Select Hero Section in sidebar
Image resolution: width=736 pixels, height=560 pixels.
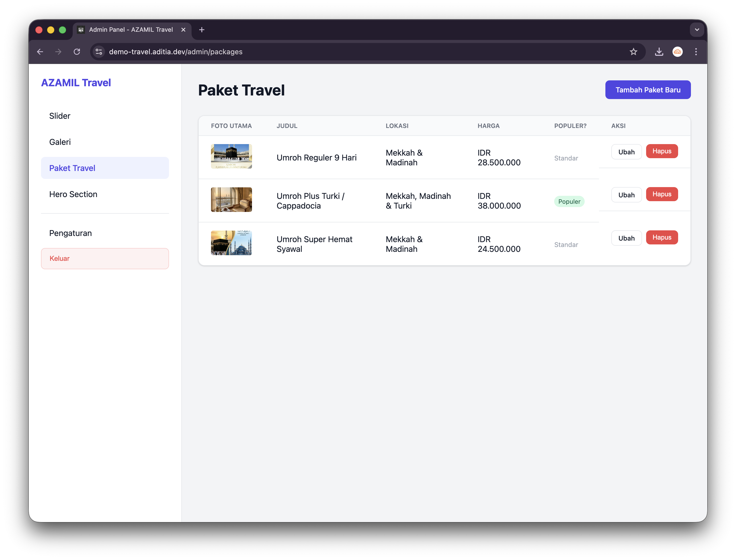[x=73, y=194]
